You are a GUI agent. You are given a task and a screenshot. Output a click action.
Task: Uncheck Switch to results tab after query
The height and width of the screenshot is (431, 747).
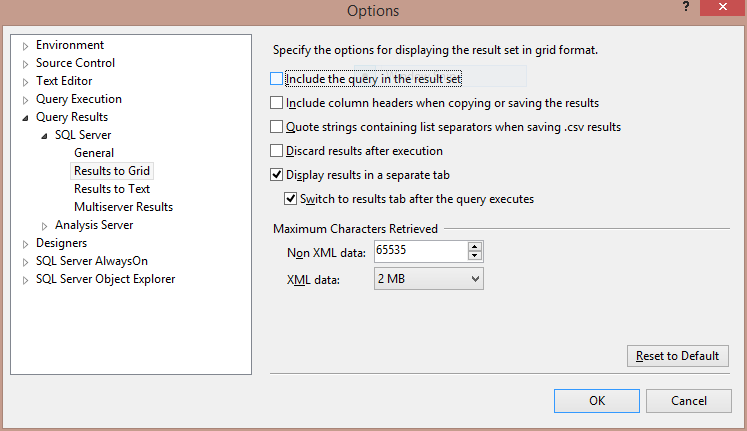pyautogui.click(x=291, y=199)
